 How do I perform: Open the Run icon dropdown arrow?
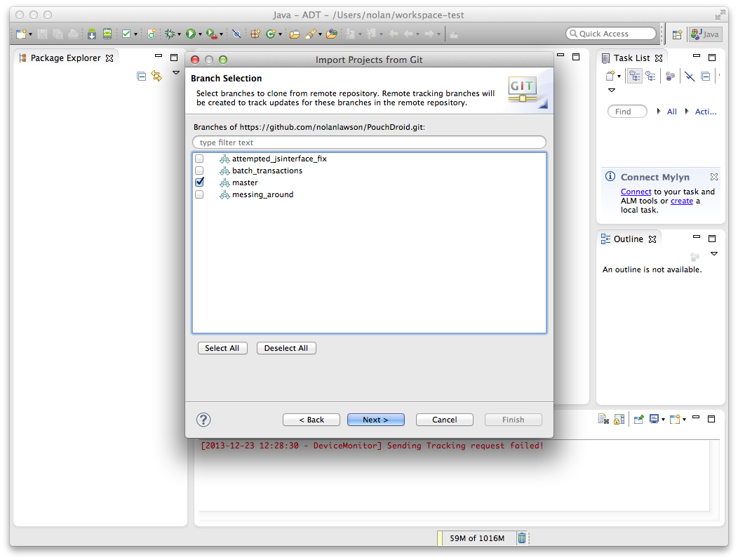(x=200, y=34)
